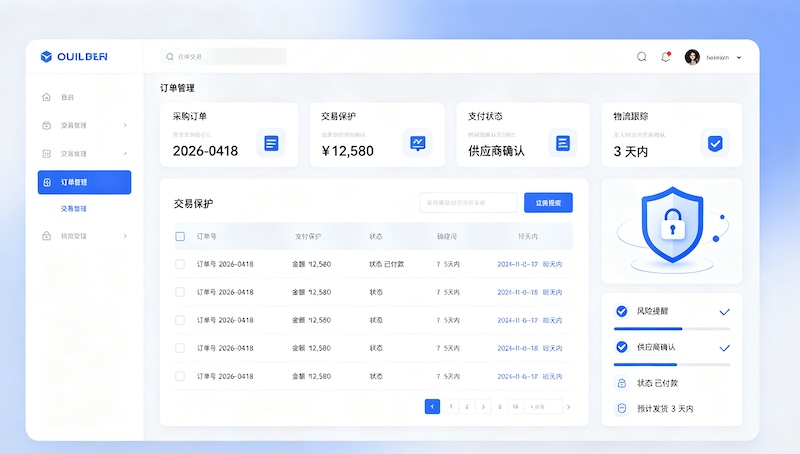Click the 3 天内 value on the 物流跟踪 card
Screen dimensions: 800x454
click(631, 152)
